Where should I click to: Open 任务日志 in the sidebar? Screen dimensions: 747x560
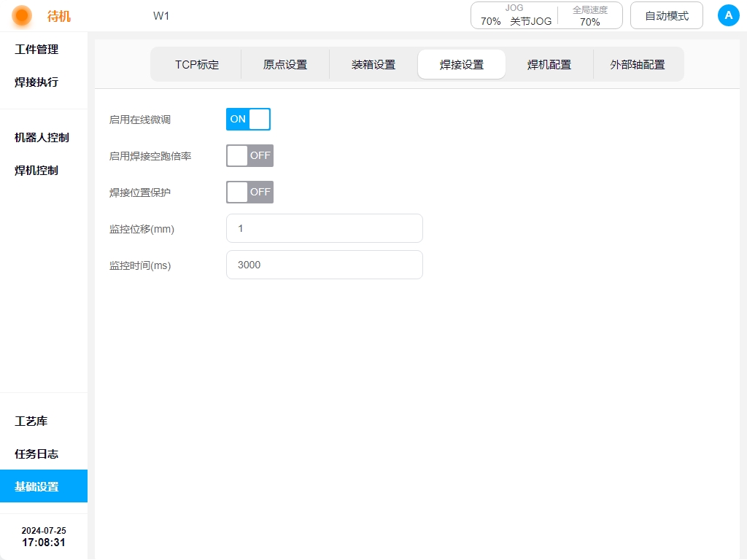[x=36, y=454]
